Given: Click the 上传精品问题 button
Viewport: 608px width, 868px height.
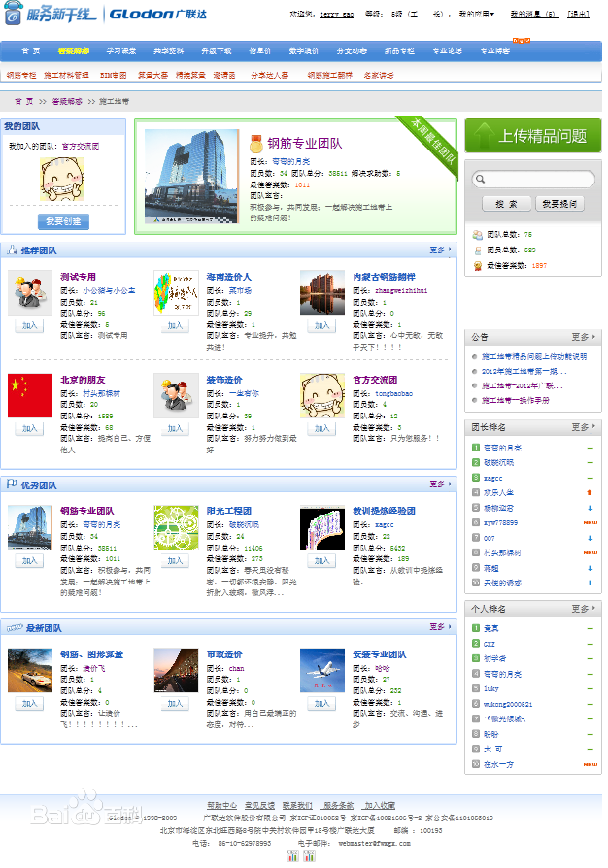Looking at the screenshot, I should click(x=532, y=136).
